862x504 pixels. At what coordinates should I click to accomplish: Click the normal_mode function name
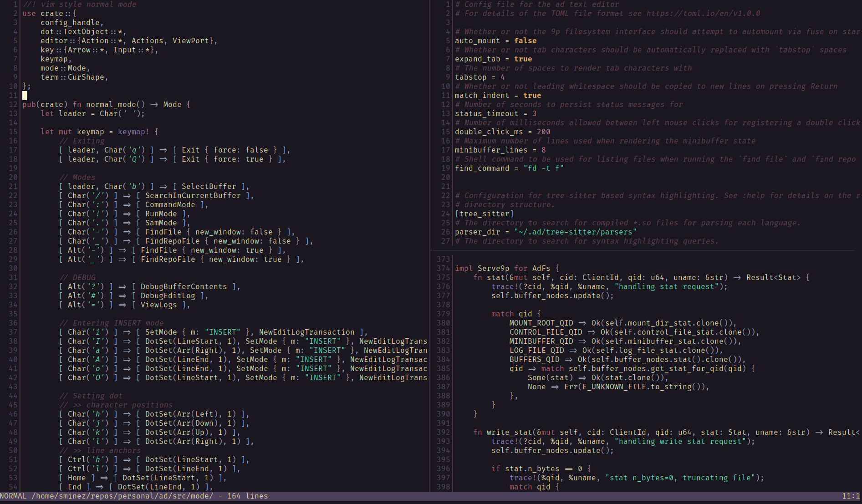click(x=111, y=105)
